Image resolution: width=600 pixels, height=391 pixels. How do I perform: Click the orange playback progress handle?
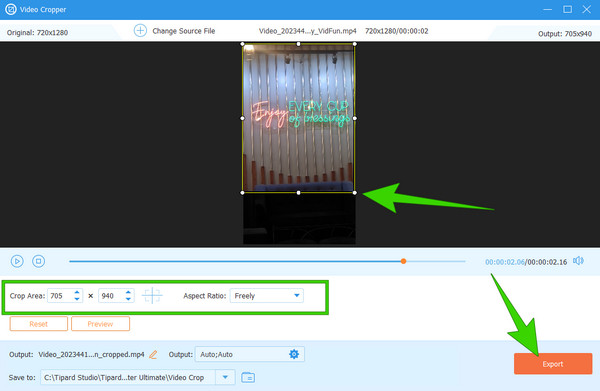[403, 261]
